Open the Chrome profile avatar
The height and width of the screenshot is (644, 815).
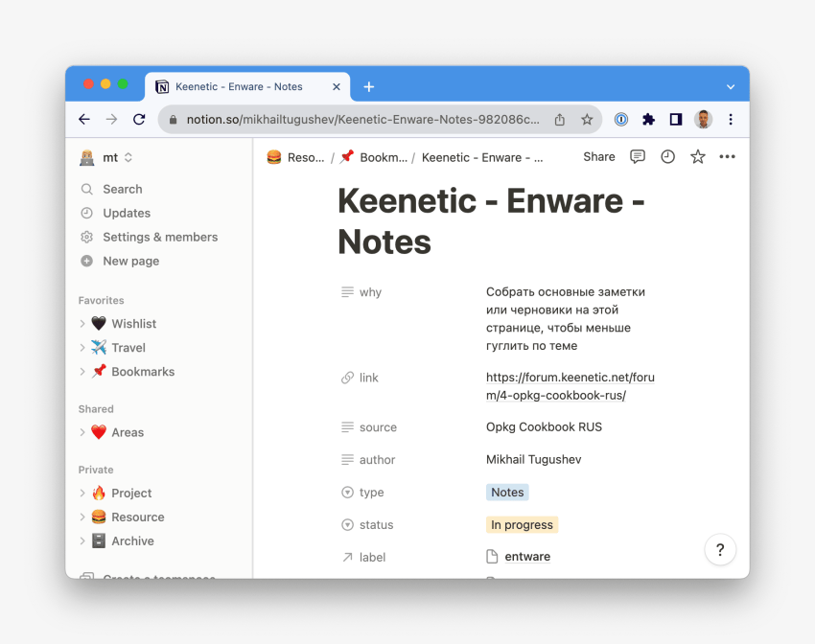[x=703, y=120]
